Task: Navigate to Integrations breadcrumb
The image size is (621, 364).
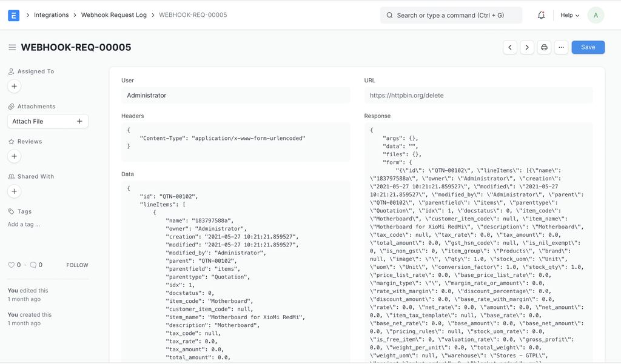Action: (x=52, y=15)
